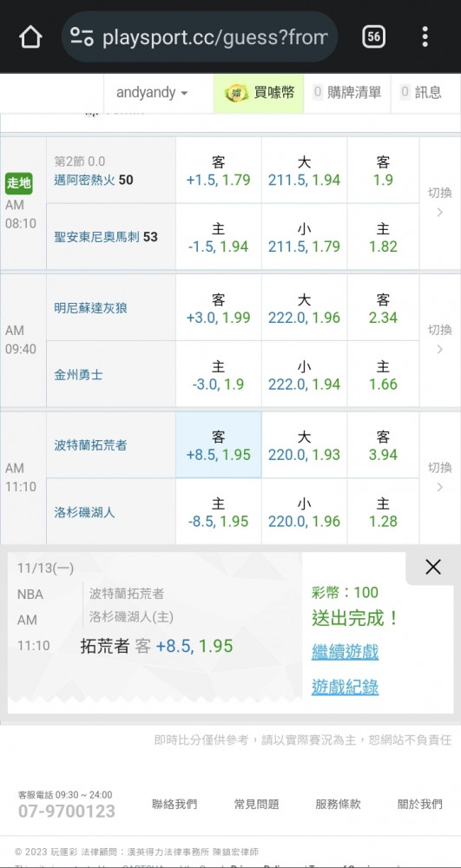Click the 遊戲紀錄 link
The height and width of the screenshot is (868, 461).
click(x=345, y=687)
